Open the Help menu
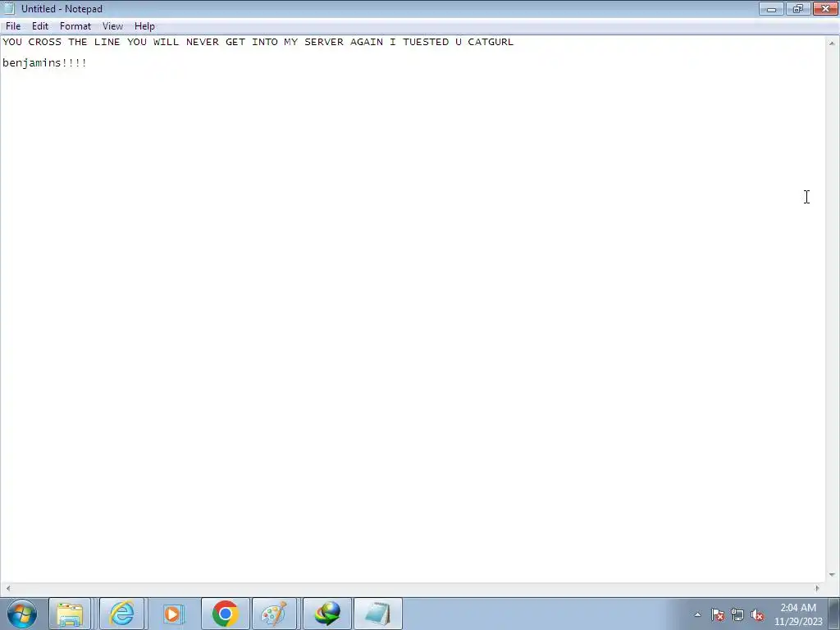Viewport: 840px width, 630px height. tap(144, 26)
